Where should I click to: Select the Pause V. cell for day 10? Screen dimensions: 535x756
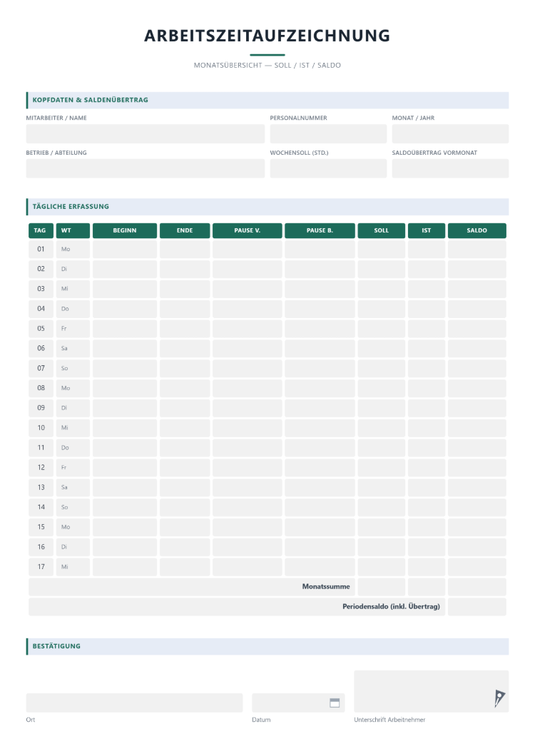click(247, 428)
